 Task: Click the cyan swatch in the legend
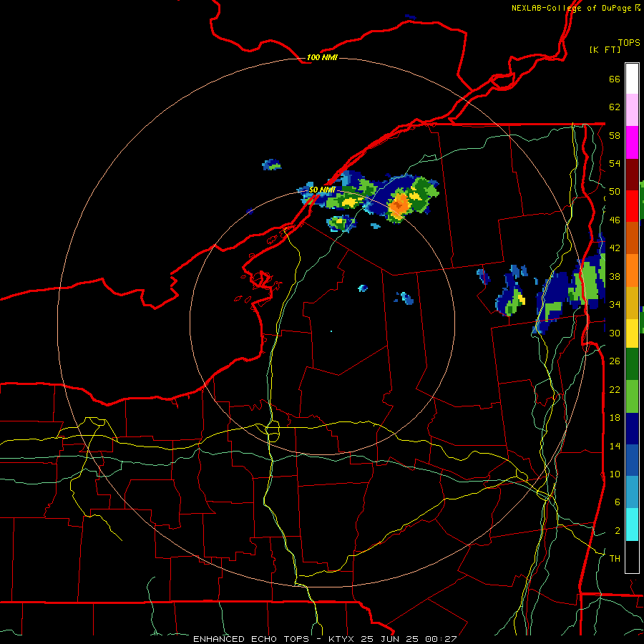[632, 525]
